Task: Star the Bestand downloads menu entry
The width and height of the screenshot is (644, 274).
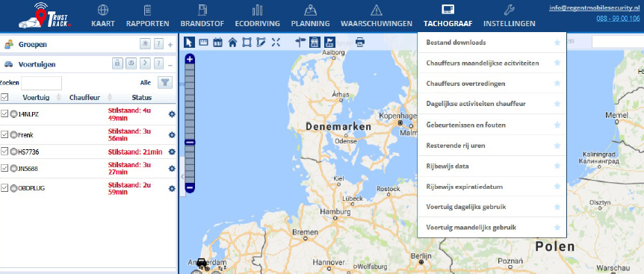Action: point(557,43)
